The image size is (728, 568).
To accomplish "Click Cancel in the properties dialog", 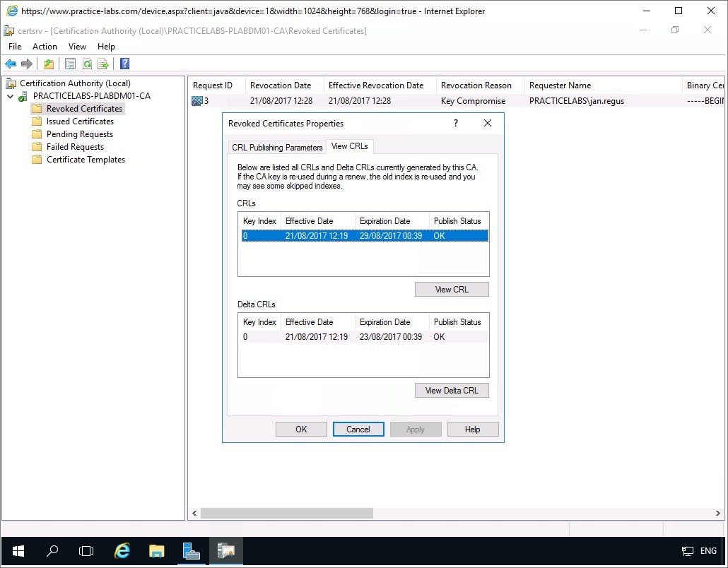I will [x=358, y=430].
